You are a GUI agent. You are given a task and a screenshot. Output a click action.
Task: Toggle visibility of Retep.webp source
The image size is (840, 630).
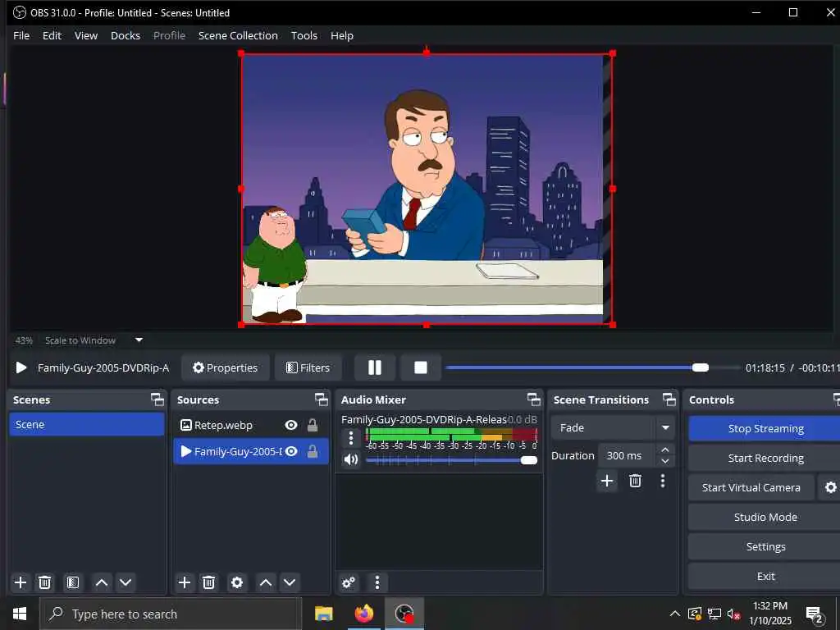(291, 425)
